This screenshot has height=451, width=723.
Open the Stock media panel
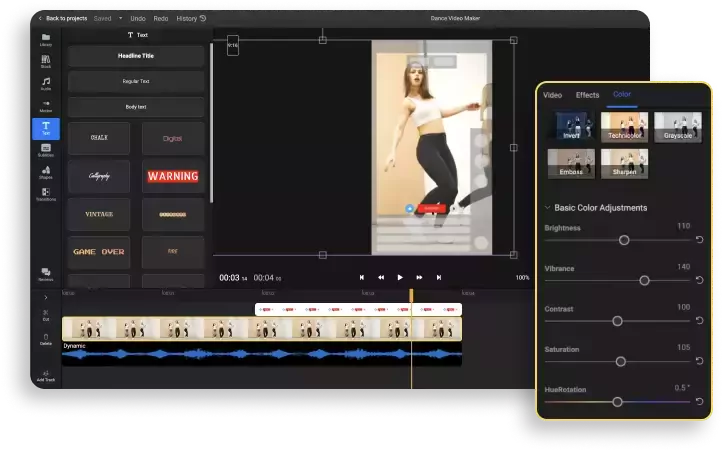(x=46, y=62)
